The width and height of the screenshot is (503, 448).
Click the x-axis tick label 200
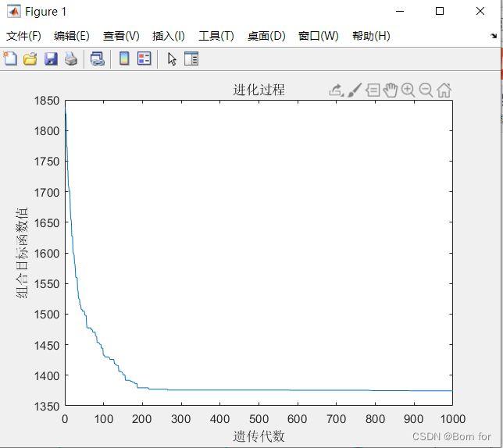[142, 419]
